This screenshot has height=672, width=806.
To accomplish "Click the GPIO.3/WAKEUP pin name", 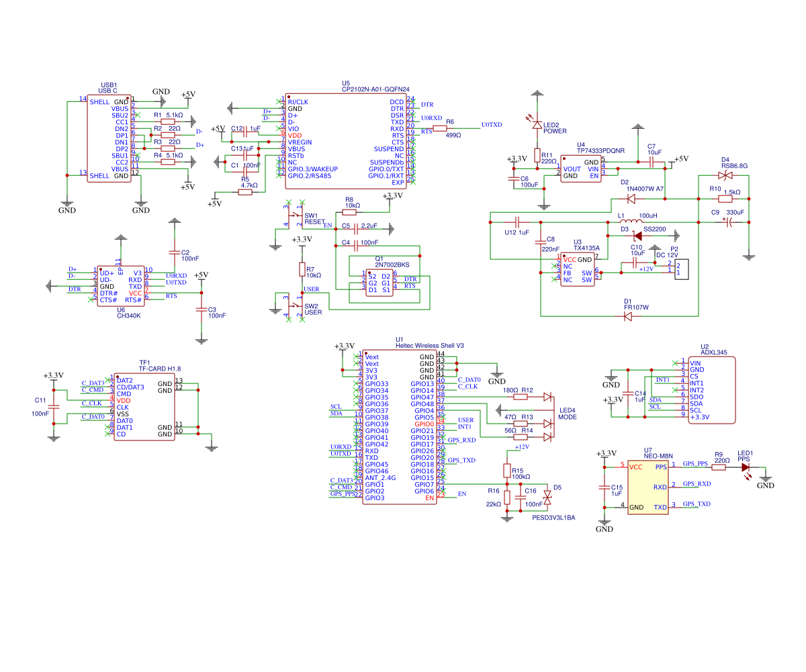I will point(312,169).
